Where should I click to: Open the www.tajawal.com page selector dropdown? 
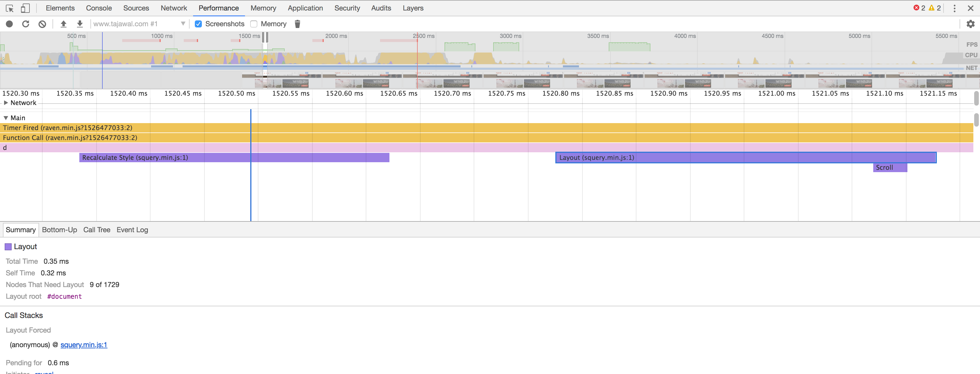pos(183,24)
